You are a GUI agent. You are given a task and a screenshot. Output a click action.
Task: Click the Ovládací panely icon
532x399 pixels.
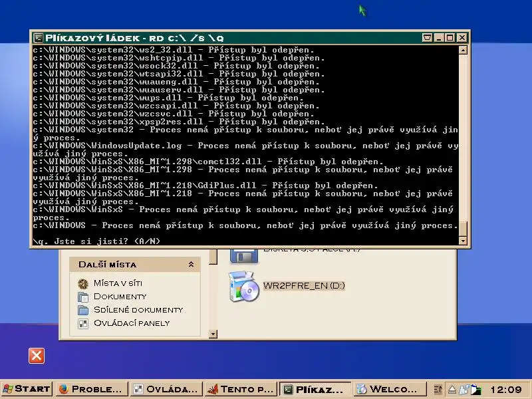point(83,324)
